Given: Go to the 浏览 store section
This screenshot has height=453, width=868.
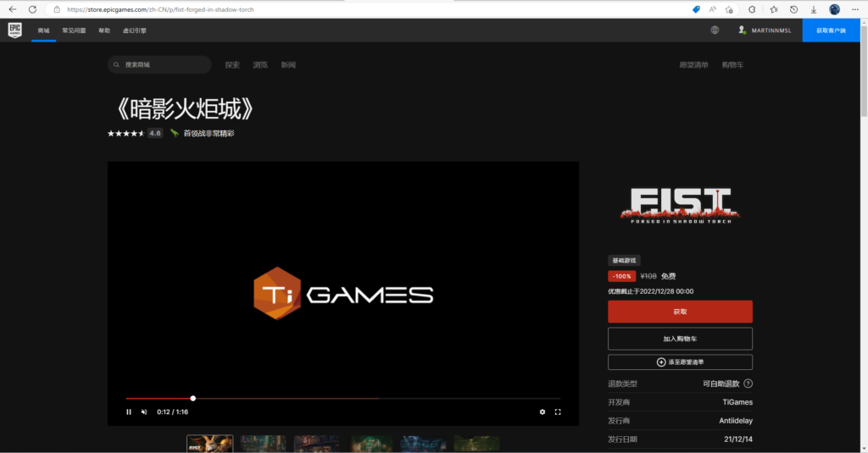Looking at the screenshot, I should pyautogui.click(x=260, y=64).
